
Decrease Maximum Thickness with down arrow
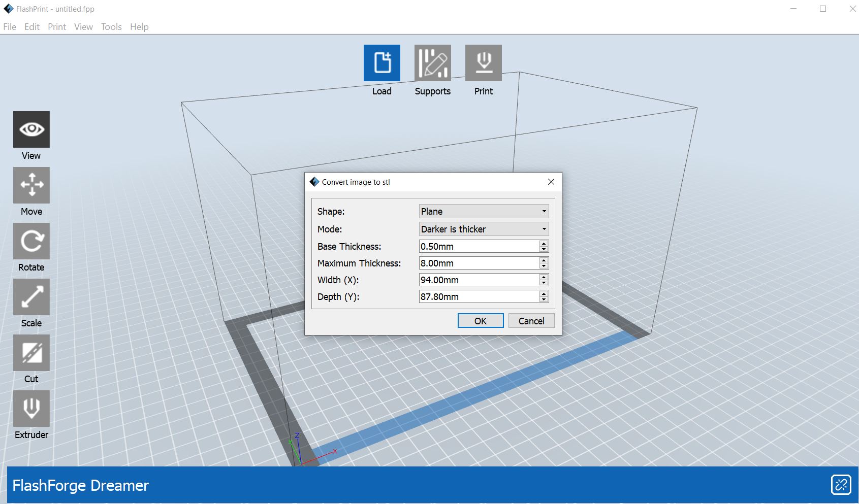click(544, 266)
